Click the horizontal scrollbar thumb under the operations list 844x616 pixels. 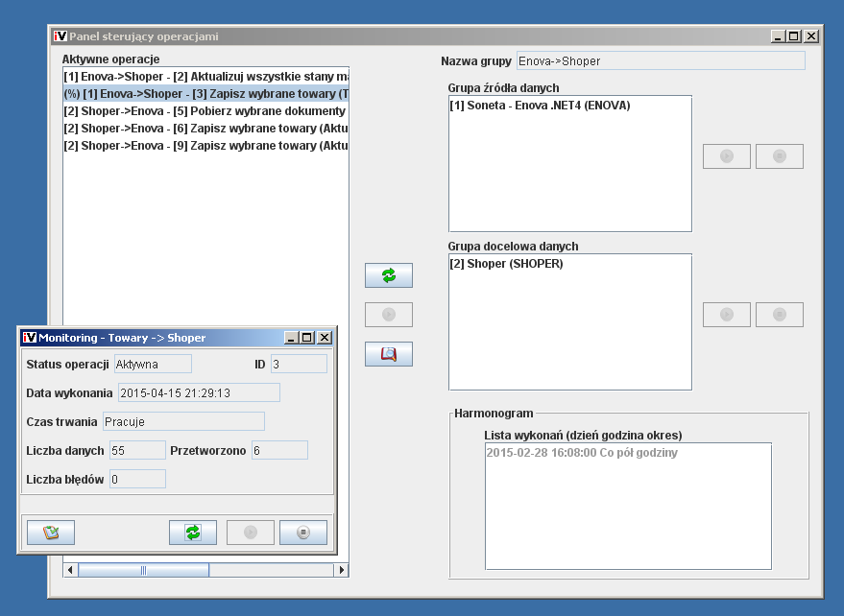pyautogui.click(x=144, y=570)
